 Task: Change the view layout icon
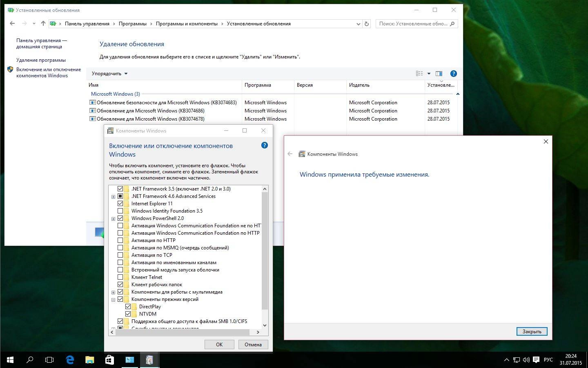pyautogui.click(x=419, y=74)
